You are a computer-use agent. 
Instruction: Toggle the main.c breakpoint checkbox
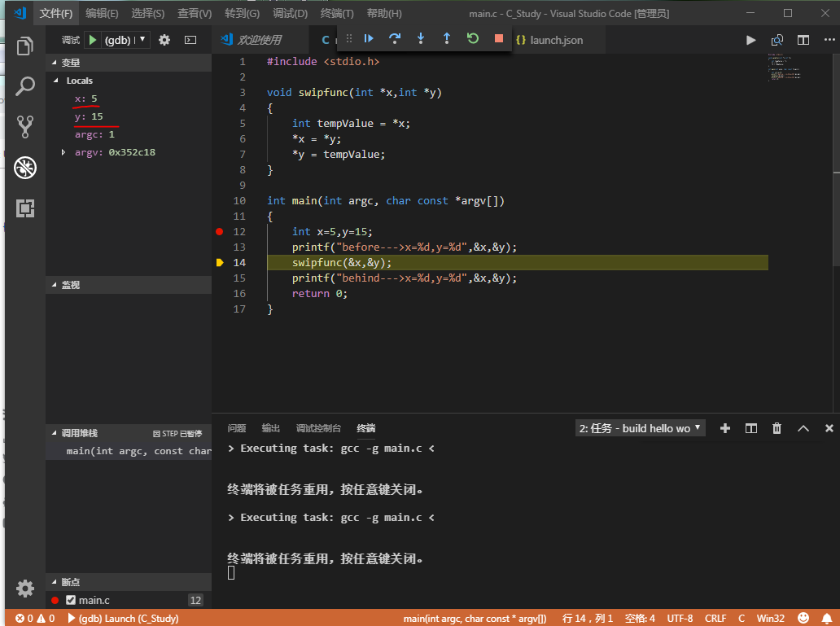71,600
